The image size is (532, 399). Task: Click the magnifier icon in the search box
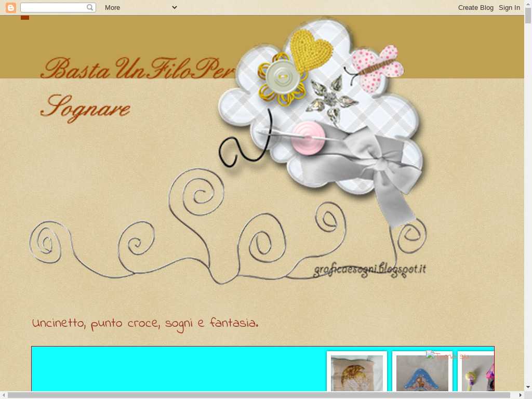point(90,7)
